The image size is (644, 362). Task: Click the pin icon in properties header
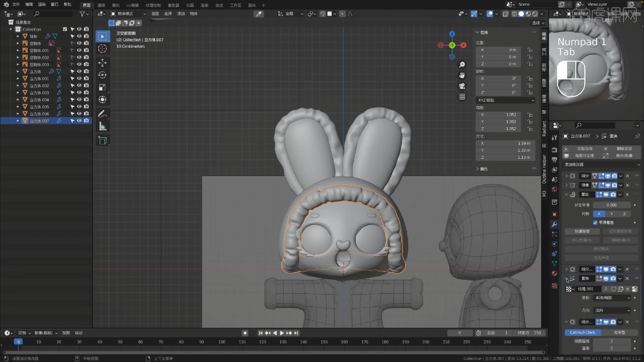point(637,136)
